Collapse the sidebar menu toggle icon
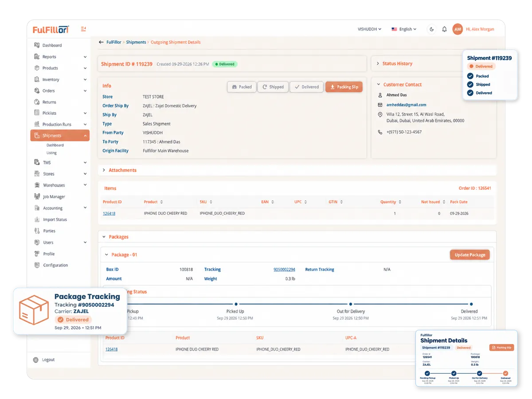Viewport: 532px width, 399px height. coord(83,29)
